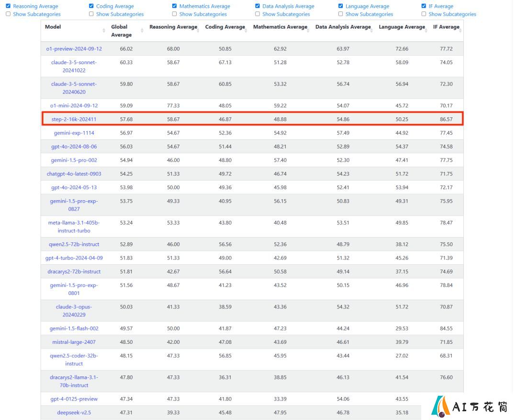Viewport: 517px width, 420px height.
Task: Uncheck the IF Average checkbox
Action: point(424,6)
